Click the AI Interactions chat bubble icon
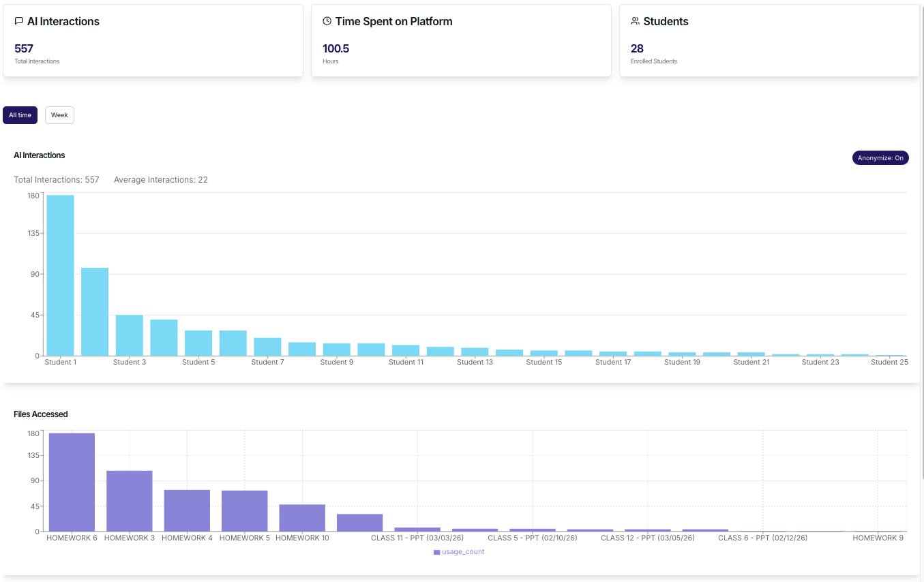This screenshot has width=924, height=582. pos(19,21)
